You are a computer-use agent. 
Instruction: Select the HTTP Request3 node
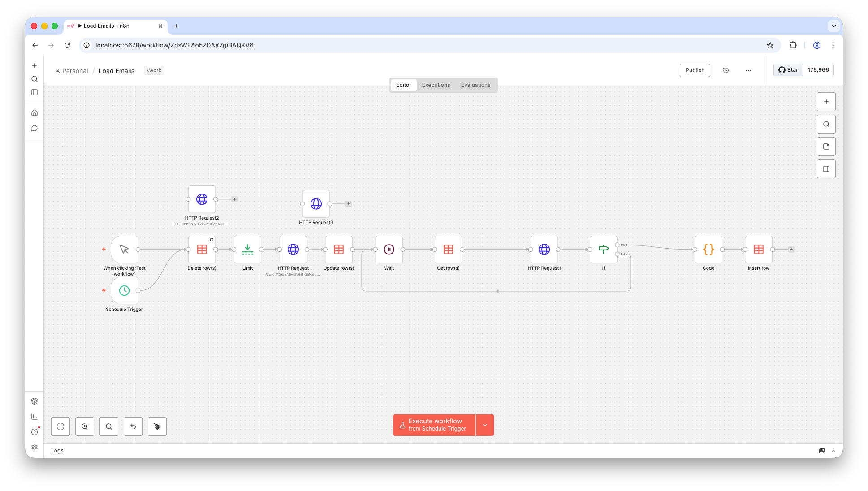click(x=316, y=204)
